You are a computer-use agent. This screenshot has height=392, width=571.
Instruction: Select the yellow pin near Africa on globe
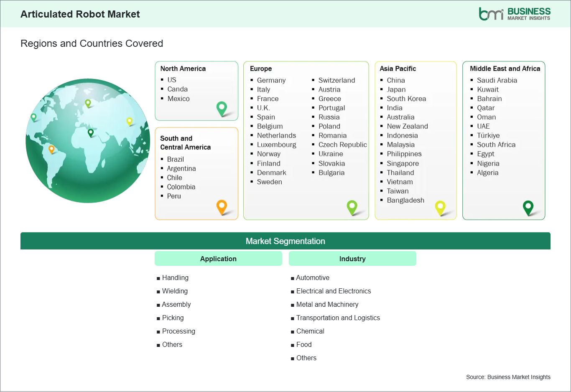point(129,122)
